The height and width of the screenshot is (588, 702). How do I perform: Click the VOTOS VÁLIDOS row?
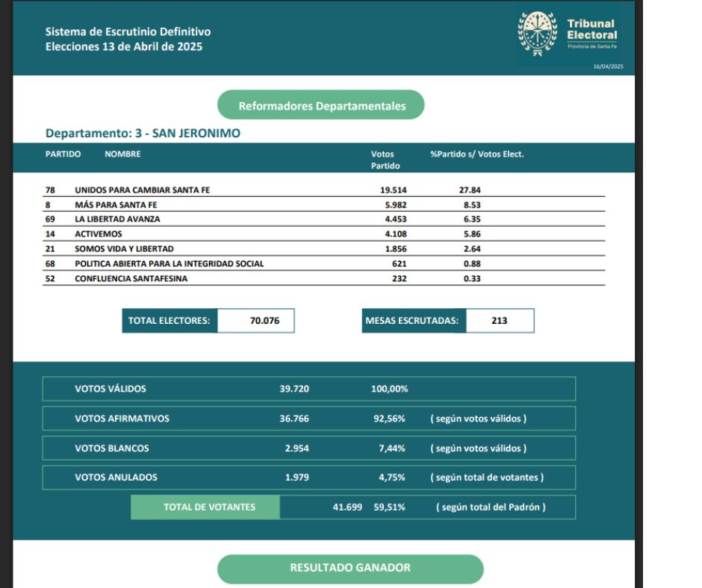[x=308, y=390]
